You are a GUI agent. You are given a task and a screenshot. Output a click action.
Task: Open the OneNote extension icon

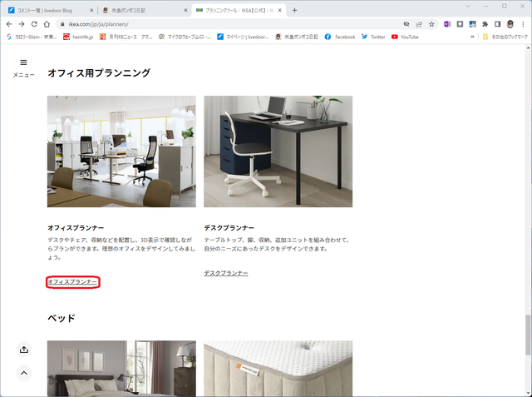click(447, 24)
